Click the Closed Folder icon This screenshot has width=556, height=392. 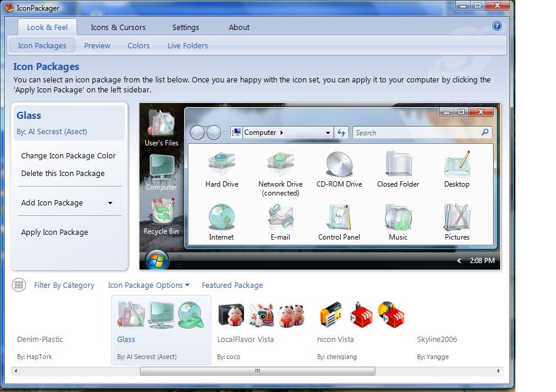click(x=398, y=164)
